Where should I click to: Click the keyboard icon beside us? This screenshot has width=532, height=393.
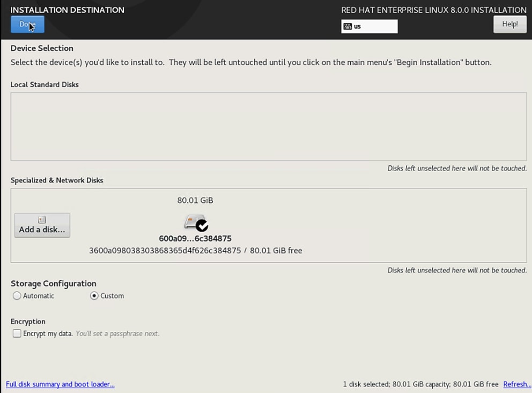pos(348,26)
